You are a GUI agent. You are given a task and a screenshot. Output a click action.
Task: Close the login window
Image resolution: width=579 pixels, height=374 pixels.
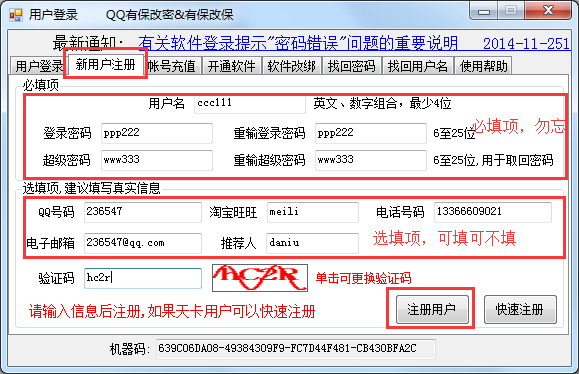548,11
